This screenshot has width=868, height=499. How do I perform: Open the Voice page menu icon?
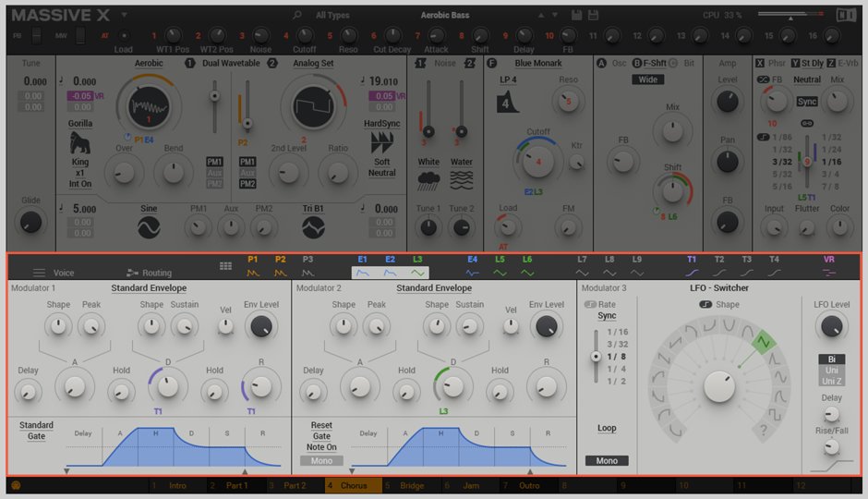coord(39,273)
